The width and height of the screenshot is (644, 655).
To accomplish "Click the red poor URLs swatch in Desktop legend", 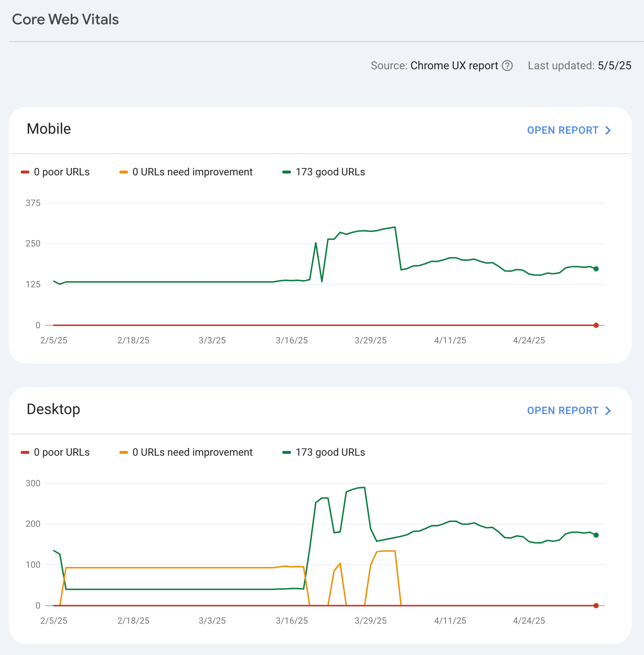I will point(25,452).
